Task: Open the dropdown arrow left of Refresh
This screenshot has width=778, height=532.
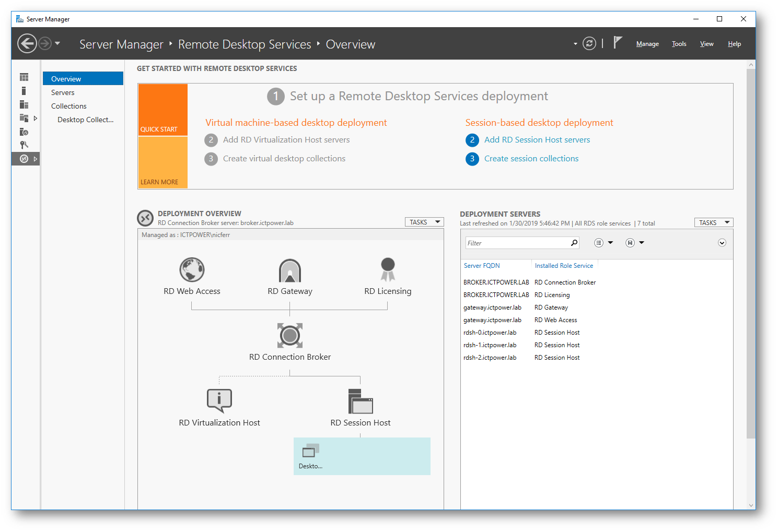Action: [x=575, y=44]
